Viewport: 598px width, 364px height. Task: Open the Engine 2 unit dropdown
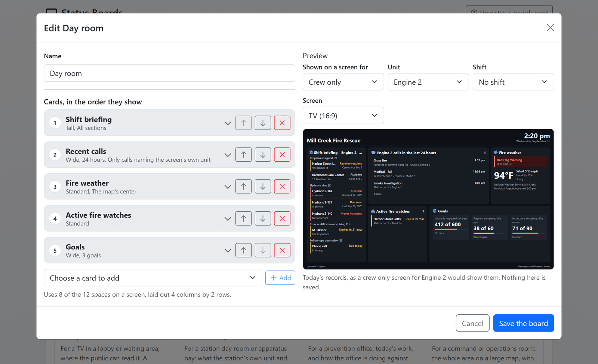tap(428, 82)
